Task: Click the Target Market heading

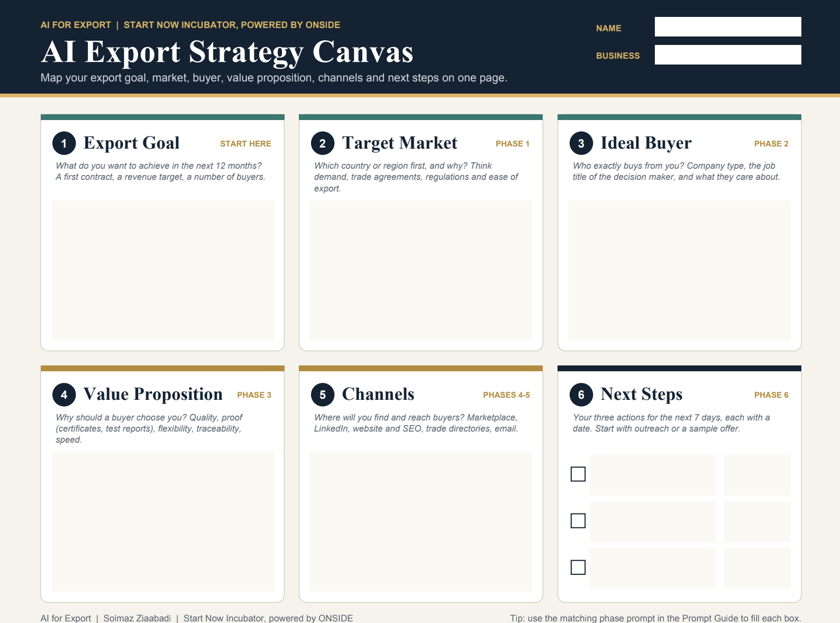Action: tap(400, 143)
